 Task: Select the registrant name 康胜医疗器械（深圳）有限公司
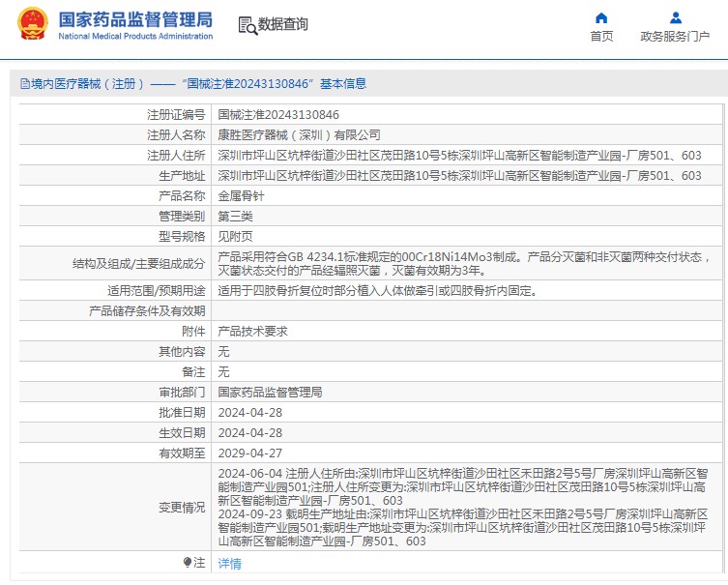(299, 135)
